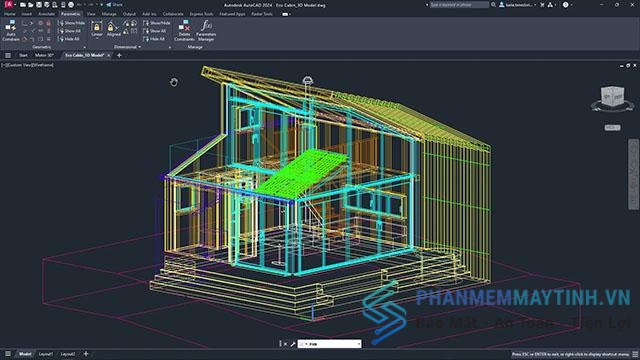Switch to the Start file tab
This screenshot has height=360, width=640.
pos(23,55)
